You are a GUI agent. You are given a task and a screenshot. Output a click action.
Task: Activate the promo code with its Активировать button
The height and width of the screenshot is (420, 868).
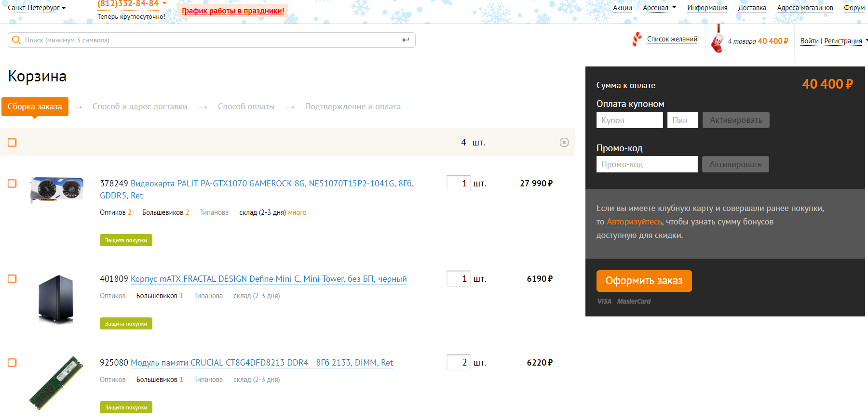pyautogui.click(x=735, y=164)
